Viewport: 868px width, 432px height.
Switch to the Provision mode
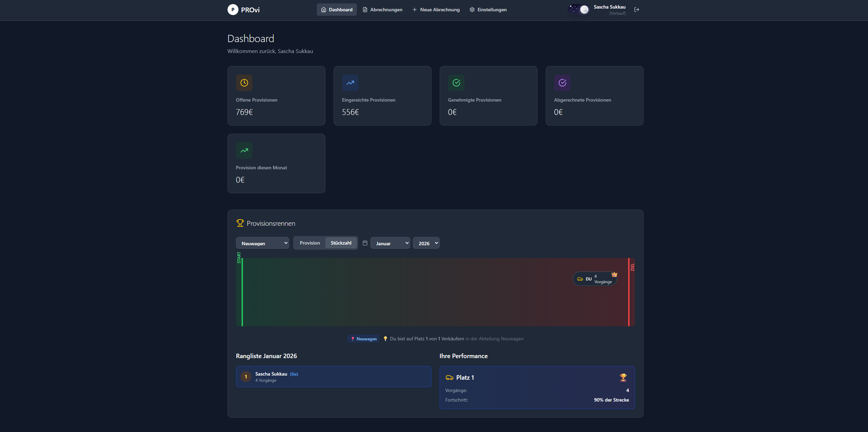[x=309, y=243]
